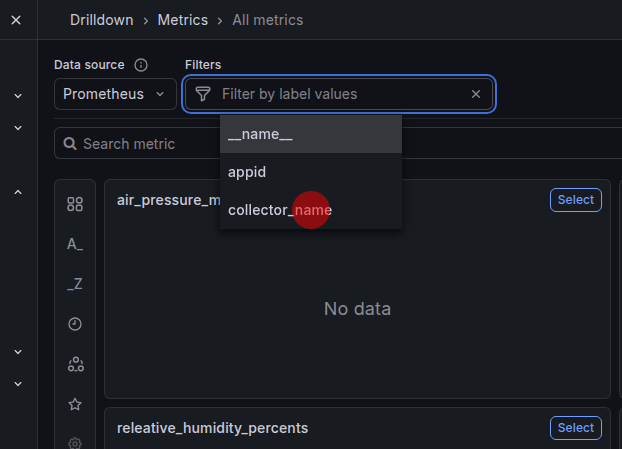Open the Prometheus data source dropdown
The height and width of the screenshot is (449, 622).
click(x=115, y=94)
